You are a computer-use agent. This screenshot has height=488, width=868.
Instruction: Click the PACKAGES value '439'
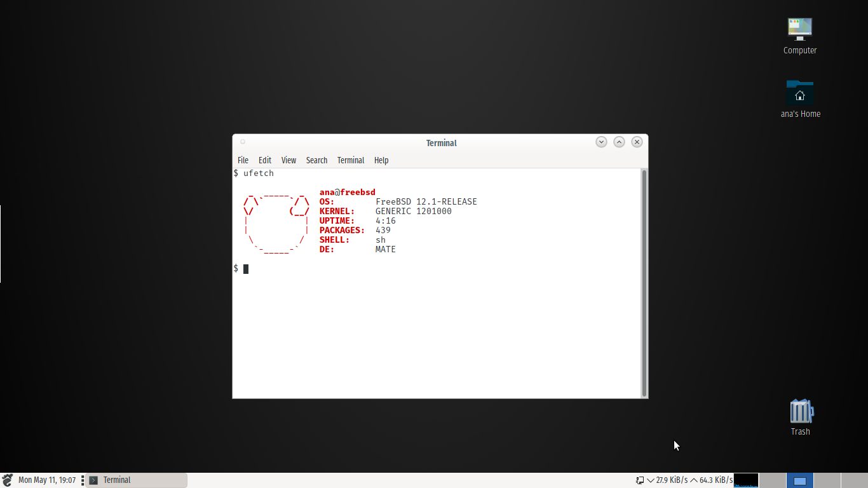[x=383, y=230]
